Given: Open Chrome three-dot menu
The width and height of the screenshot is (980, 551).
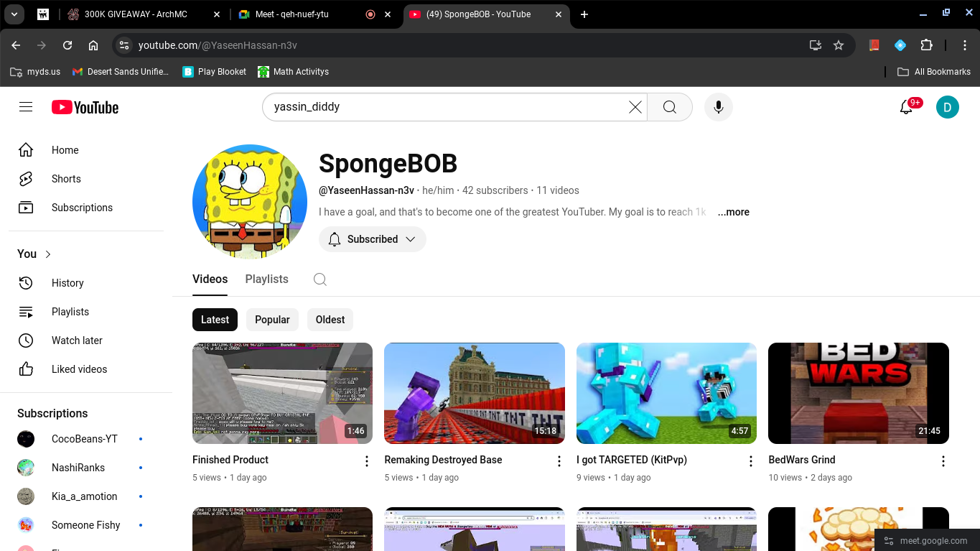Looking at the screenshot, I should (966, 45).
